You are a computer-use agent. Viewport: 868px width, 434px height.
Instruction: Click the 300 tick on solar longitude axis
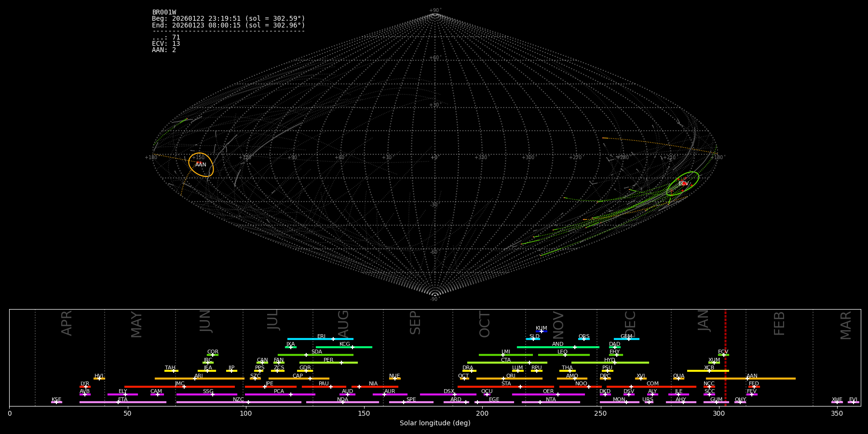[x=719, y=414]
